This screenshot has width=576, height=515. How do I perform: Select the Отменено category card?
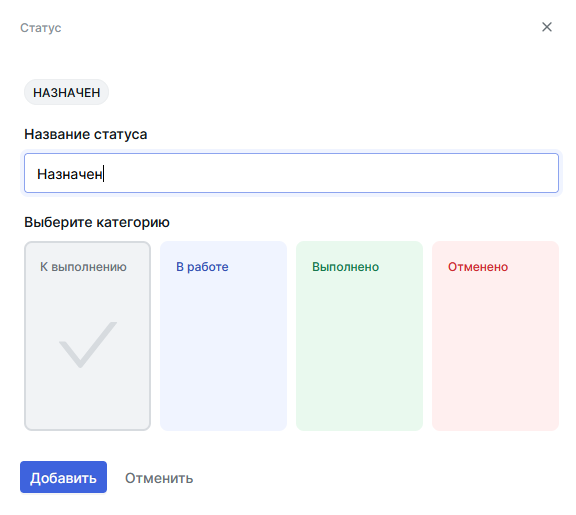495,336
